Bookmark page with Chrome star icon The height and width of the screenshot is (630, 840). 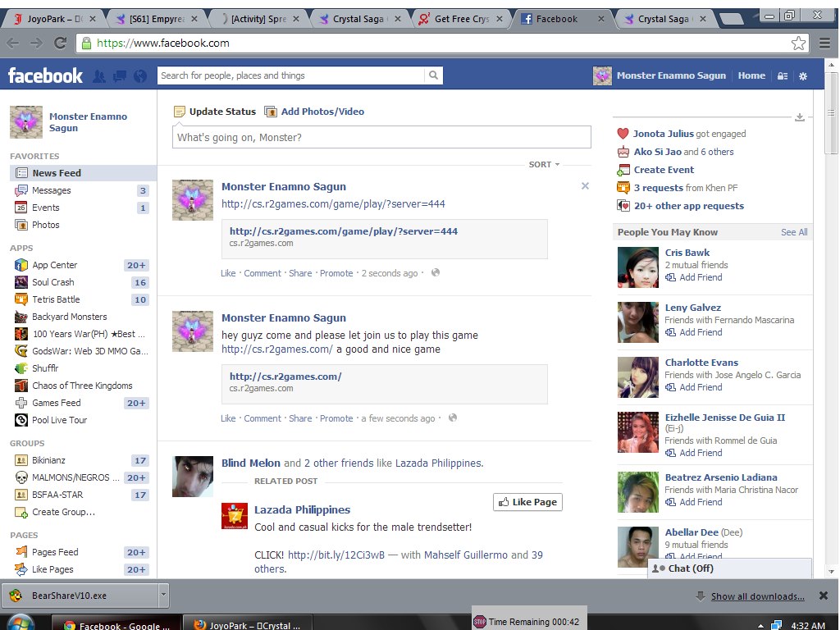point(798,43)
